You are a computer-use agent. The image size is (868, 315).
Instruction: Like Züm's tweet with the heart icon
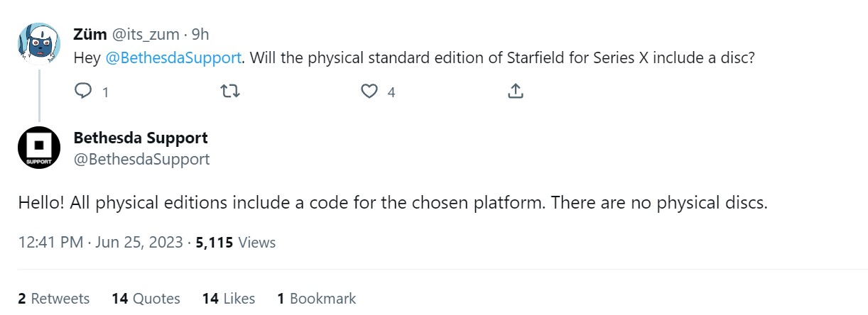tap(369, 92)
